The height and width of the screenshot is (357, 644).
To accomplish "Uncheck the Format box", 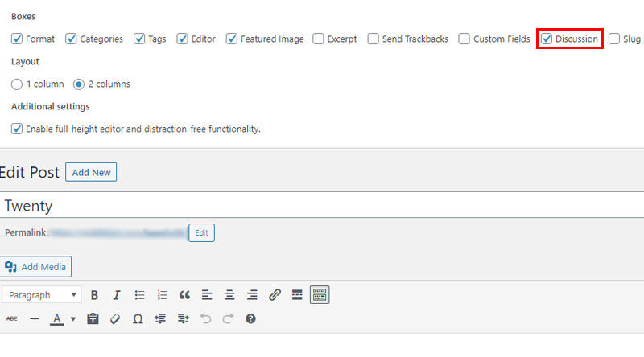I will coord(17,39).
